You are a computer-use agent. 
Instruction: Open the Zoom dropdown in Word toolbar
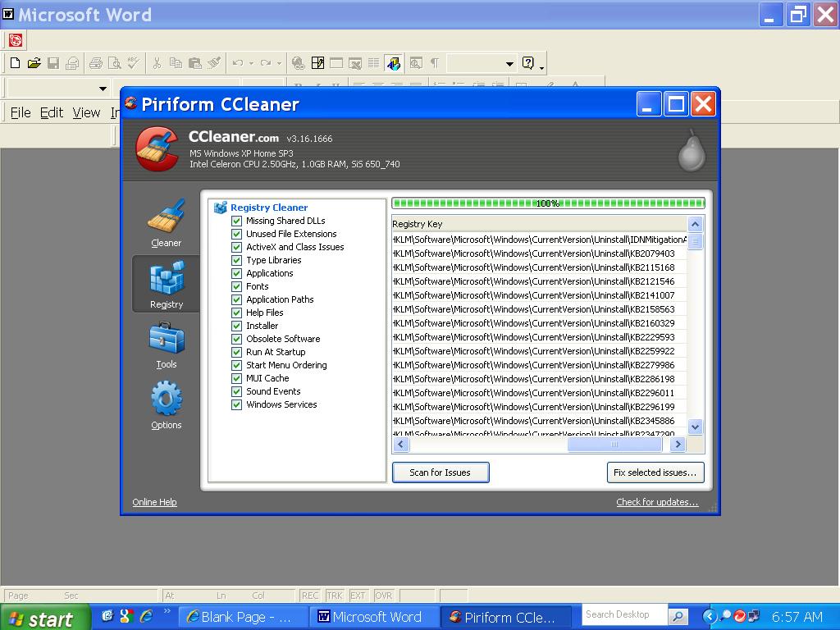pyautogui.click(x=509, y=64)
